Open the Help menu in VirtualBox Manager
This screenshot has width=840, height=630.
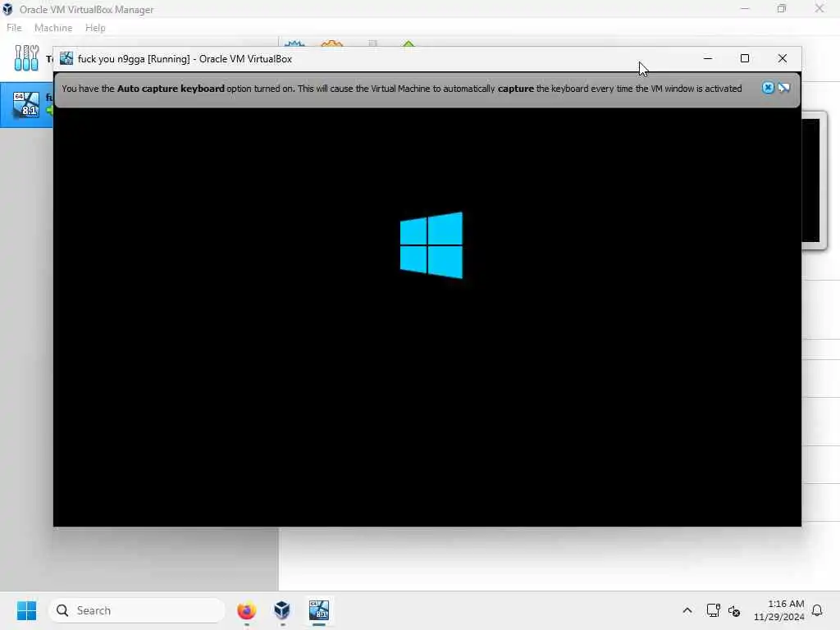(95, 28)
